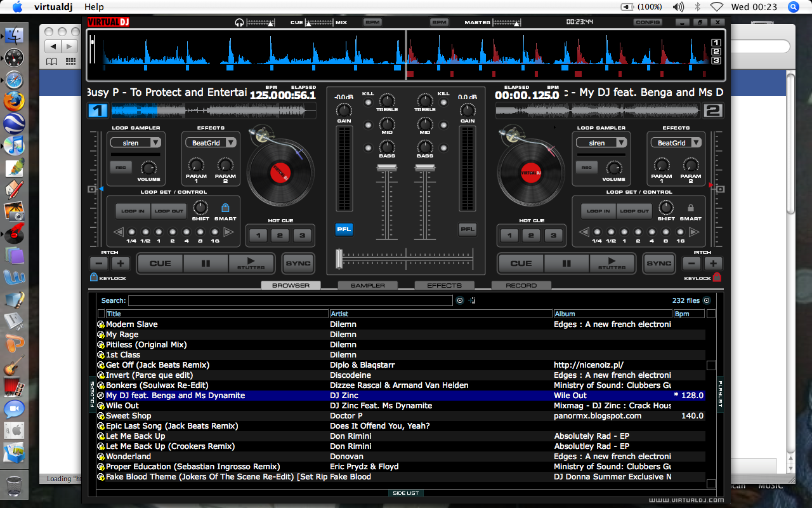Open the Help menu
Viewport: 812px width, 508px height.
coord(94,7)
